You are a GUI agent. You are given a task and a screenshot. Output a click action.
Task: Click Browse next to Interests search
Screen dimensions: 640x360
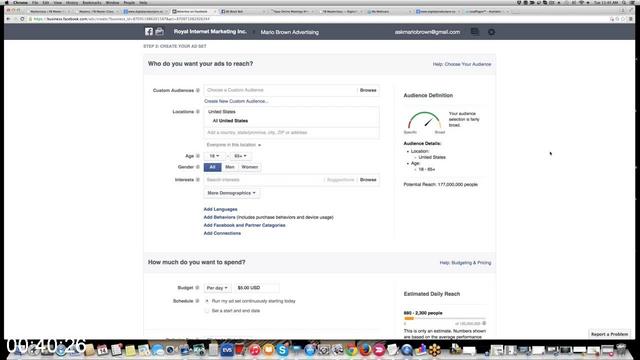point(368,180)
